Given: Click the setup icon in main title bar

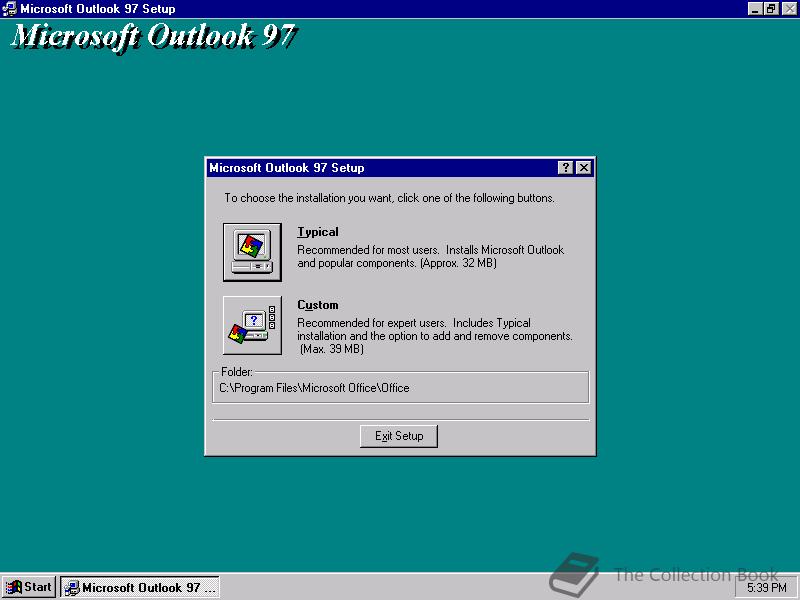Looking at the screenshot, I should click(x=10, y=9).
